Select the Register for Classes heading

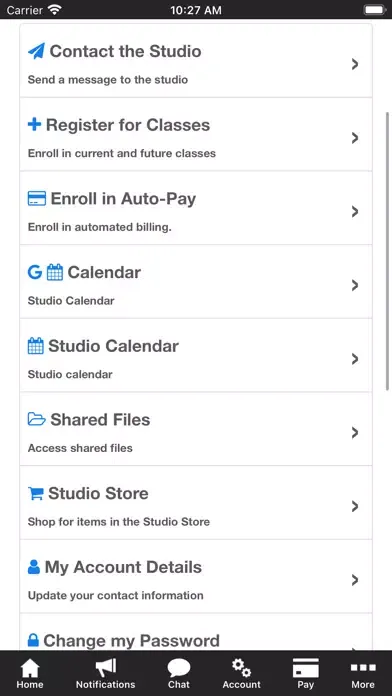pos(128,125)
